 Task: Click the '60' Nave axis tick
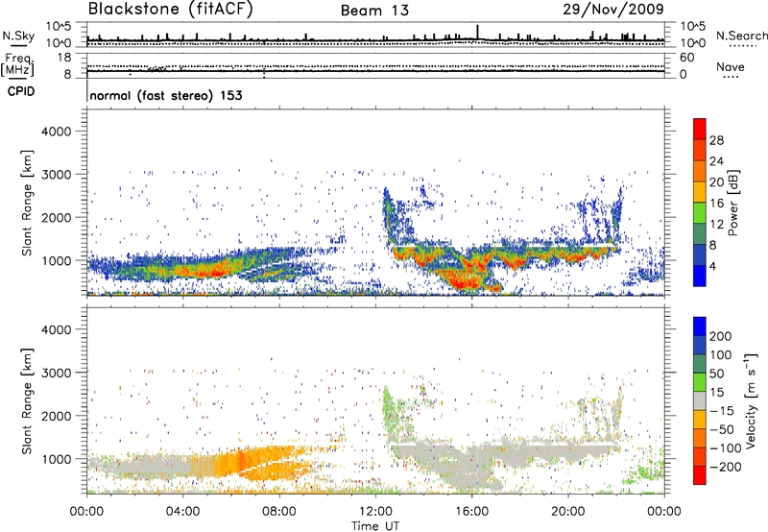point(686,58)
